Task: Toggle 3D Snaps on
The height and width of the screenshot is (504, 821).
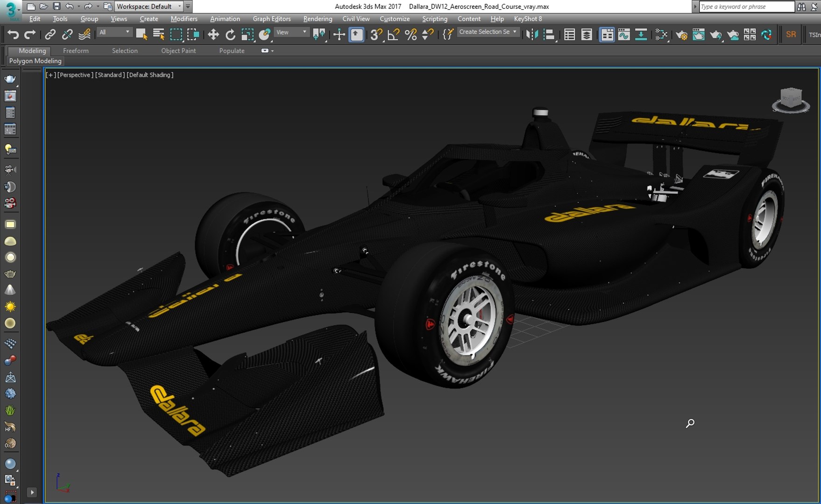Action: pos(376,35)
